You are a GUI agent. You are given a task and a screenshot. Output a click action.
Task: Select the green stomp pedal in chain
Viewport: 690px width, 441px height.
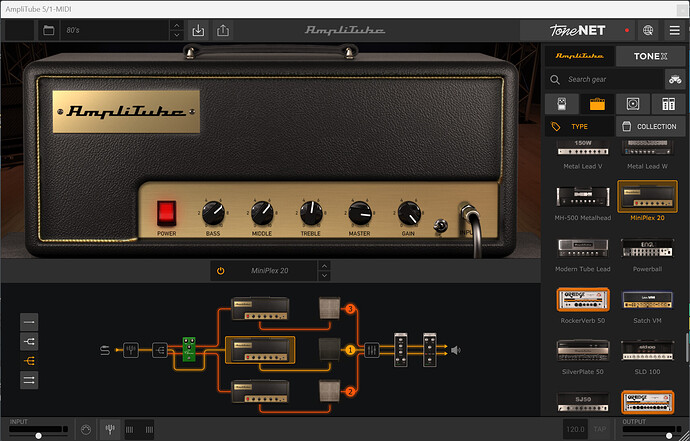pyautogui.click(x=189, y=349)
